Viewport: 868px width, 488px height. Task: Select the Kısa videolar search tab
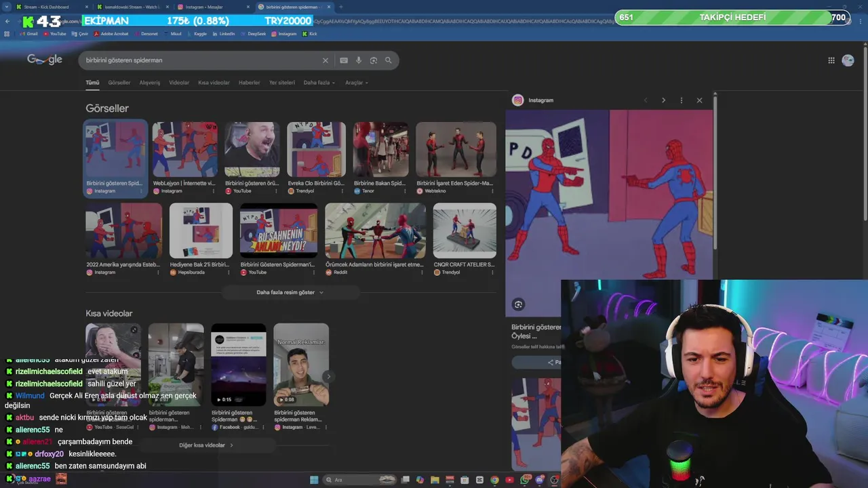[x=214, y=83]
